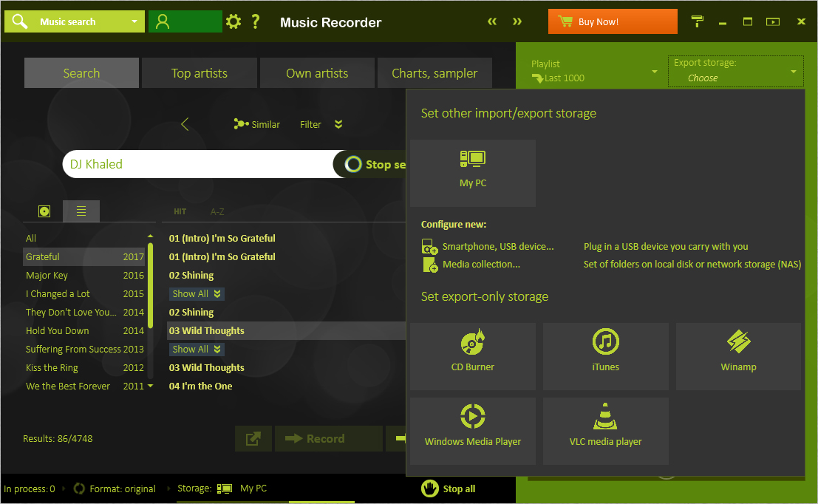Image resolution: width=818 pixels, height=504 pixels.
Task: Open the Export storage Choose dropdown
Action: pyautogui.click(x=735, y=71)
